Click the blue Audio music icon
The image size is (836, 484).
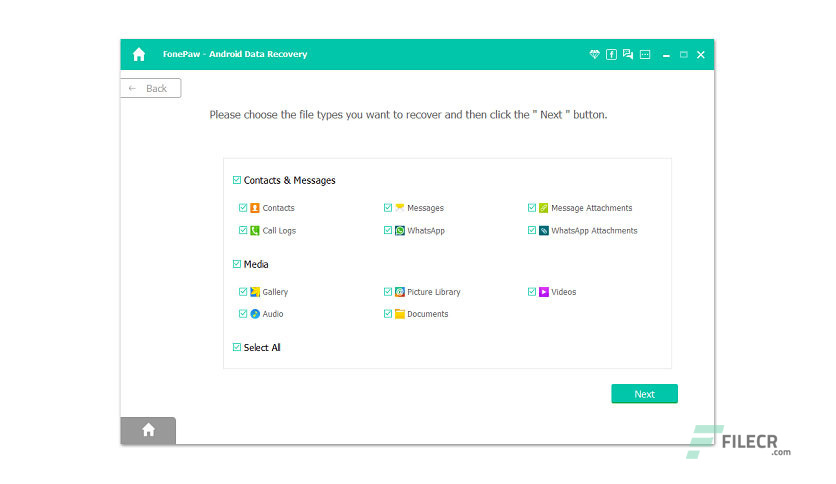tap(255, 314)
